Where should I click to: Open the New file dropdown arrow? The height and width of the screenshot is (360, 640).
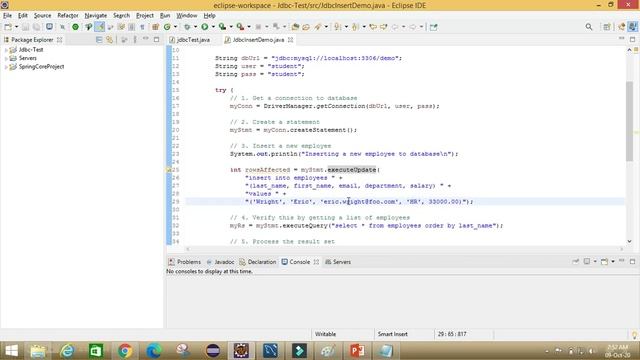16,27
